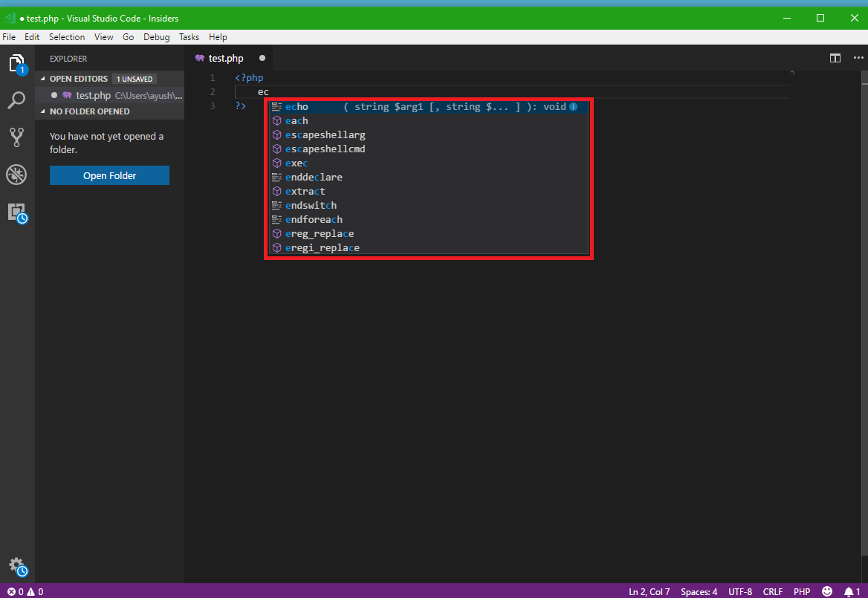The image size is (868, 598).
Task: Open the More Actions ellipsis menu
Action: (858, 58)
